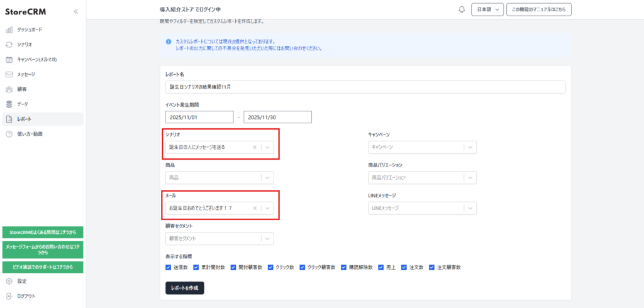The height and width of the screenshot is (308, 644).
Task: Collapse the sidebar with double-chevron icon
Action: (x=75, y=11)
